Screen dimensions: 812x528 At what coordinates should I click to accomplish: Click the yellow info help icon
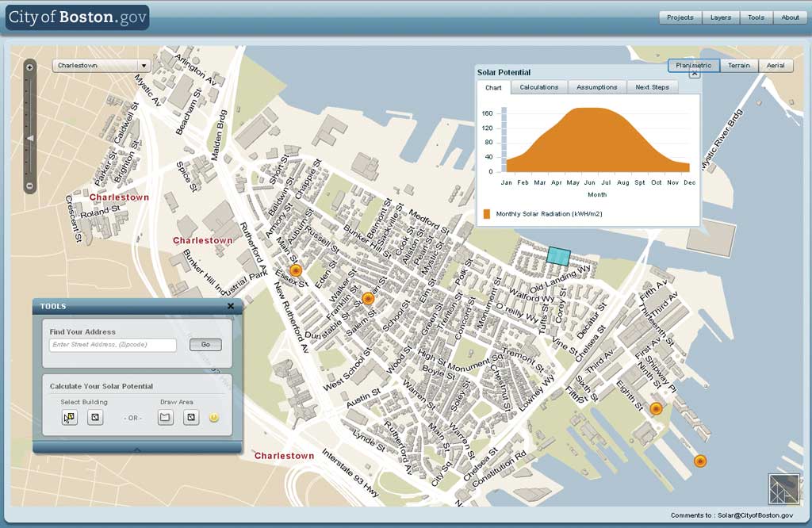tap(214, 417)
